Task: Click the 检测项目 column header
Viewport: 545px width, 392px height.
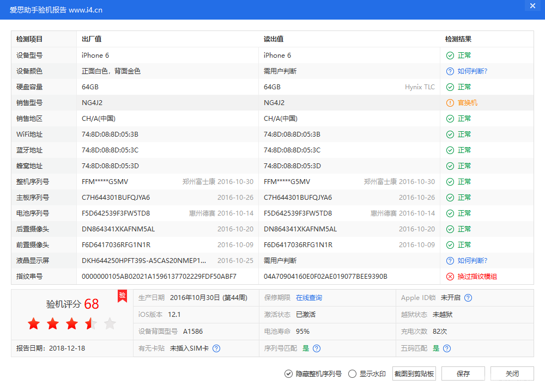Action: (29, 39)
